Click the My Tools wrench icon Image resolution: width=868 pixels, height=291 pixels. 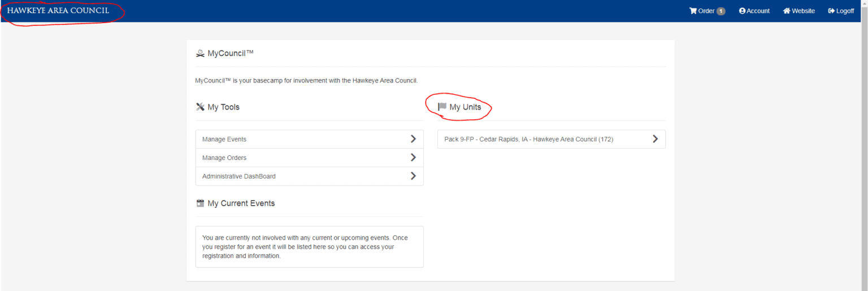[x=200, y=107]
